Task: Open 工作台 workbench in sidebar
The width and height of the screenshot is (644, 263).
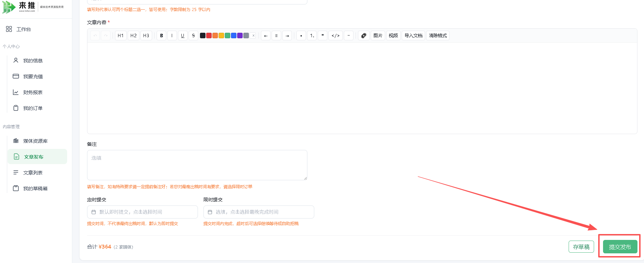Action: coord(24,29)
